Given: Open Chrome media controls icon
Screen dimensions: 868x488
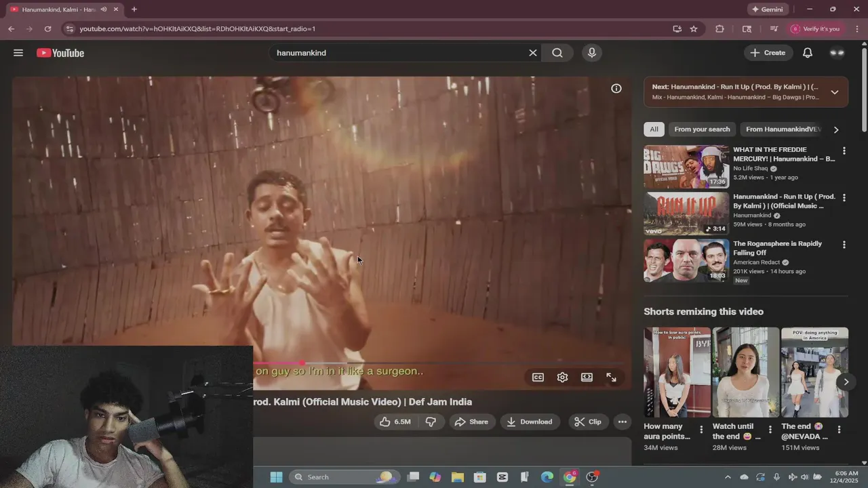Looking at the screenshot, I should click(x=774, y=29).
